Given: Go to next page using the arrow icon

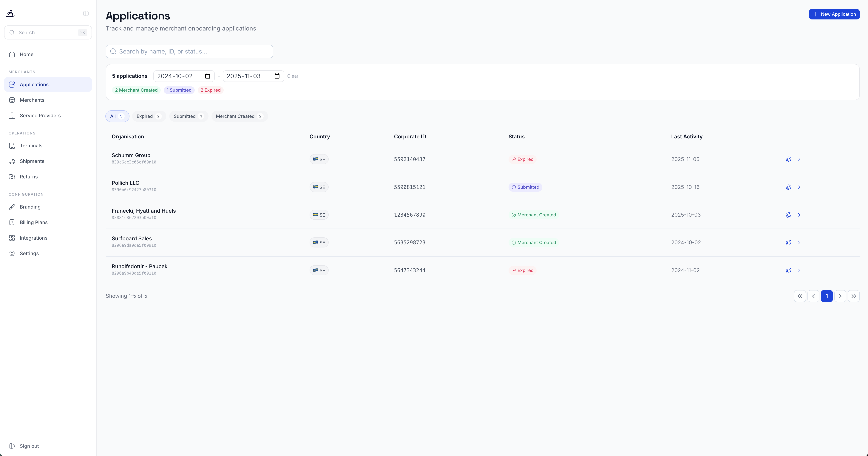Looking at the screenshot, I should (840, 296).
